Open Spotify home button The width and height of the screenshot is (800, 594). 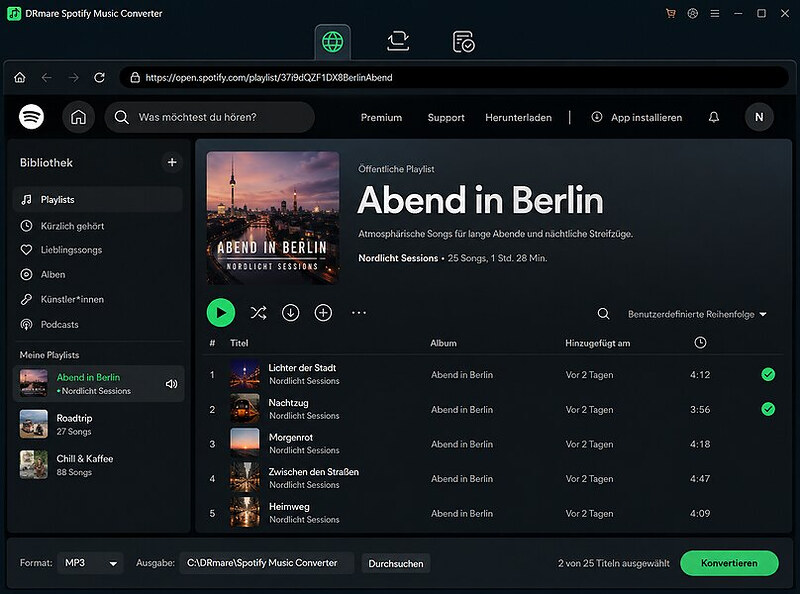pyautogui.click(x=79, y=117)
